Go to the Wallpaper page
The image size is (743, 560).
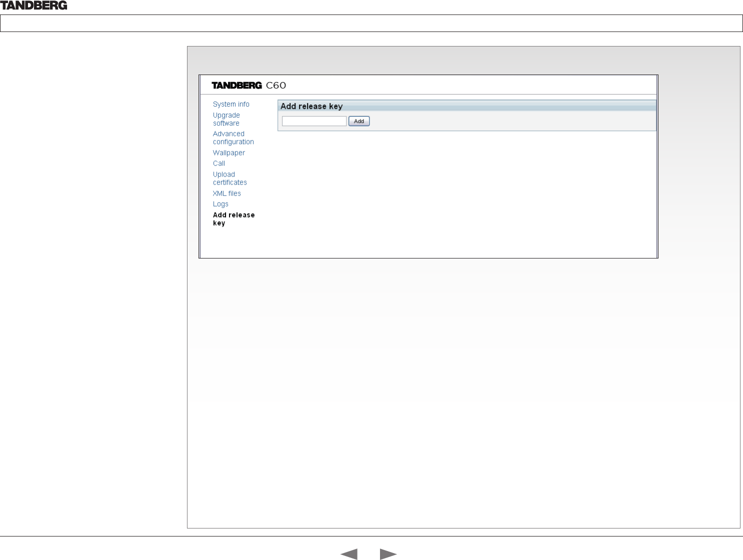(x=229, y=152)
